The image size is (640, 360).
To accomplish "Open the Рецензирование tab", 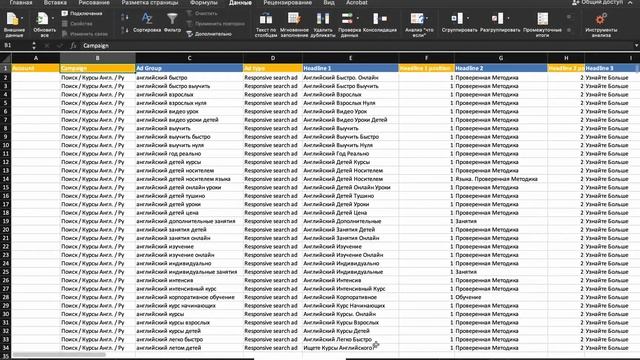I will (287, 2).
